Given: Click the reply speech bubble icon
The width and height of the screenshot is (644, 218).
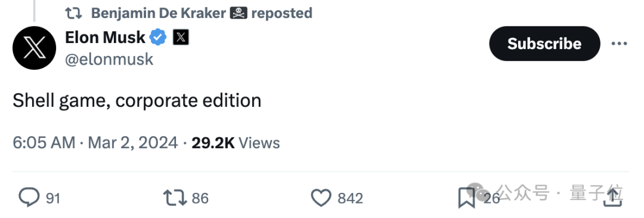Looking at the screenshot, I should click(x=29, y=198).
